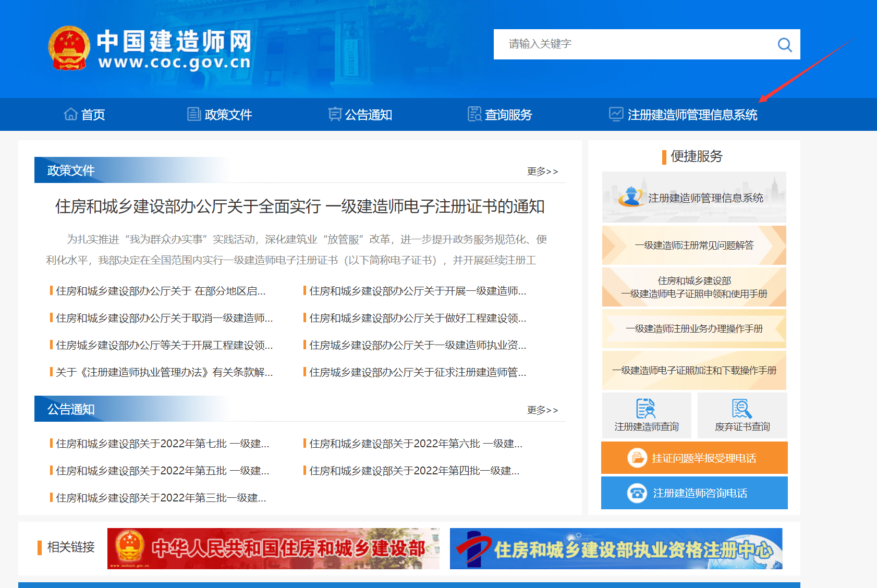Click the folder icon in 挂证问题举报受理电话
This screenshot has width=877, height=588.
click(637, 458)
